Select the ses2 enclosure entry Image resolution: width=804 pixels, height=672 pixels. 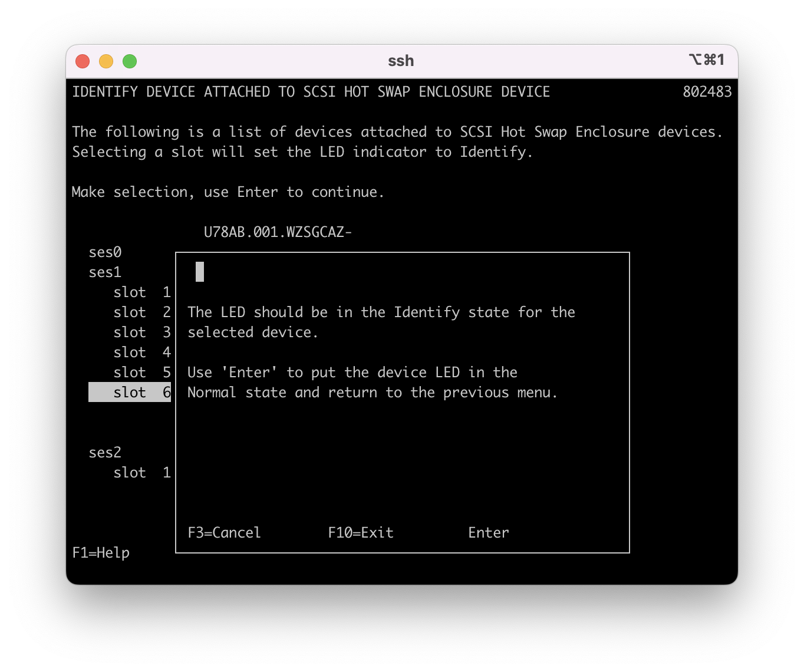(x=105, y=453)
